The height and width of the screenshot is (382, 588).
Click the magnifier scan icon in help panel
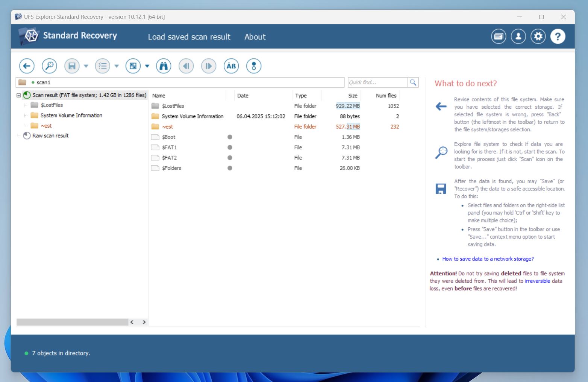tap(441, 152)
